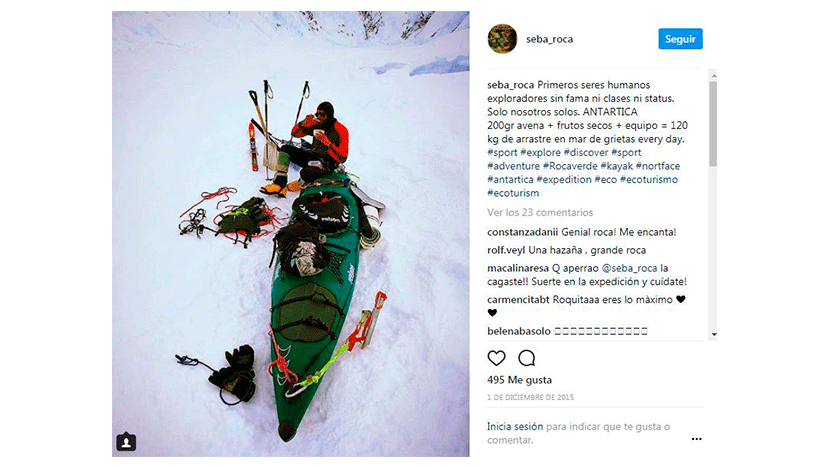Click the Seguir follow button
This screenshot has width=830, height=467.
click(x=680, y=39)
